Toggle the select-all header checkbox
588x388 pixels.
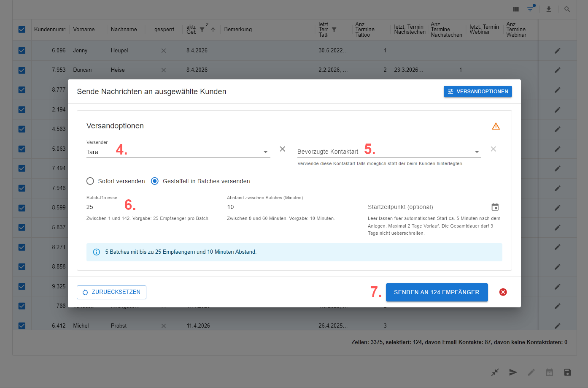click(x=22, y=30)
